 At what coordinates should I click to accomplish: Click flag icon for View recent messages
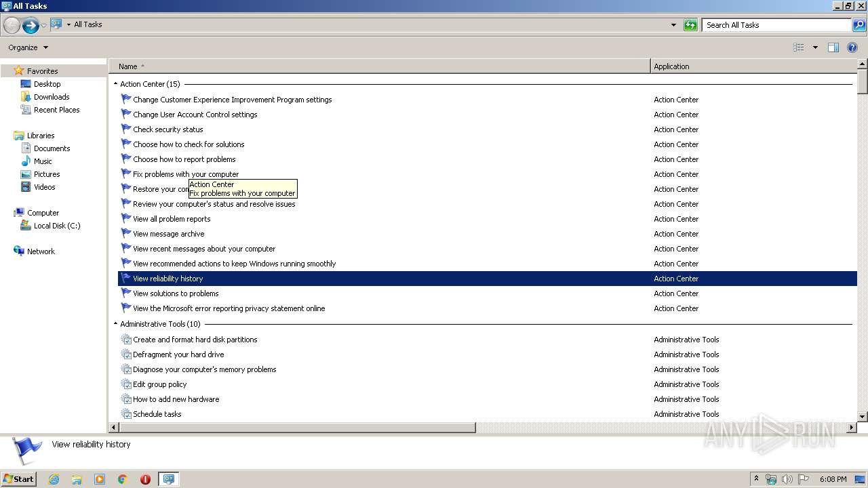coord(125,248)
